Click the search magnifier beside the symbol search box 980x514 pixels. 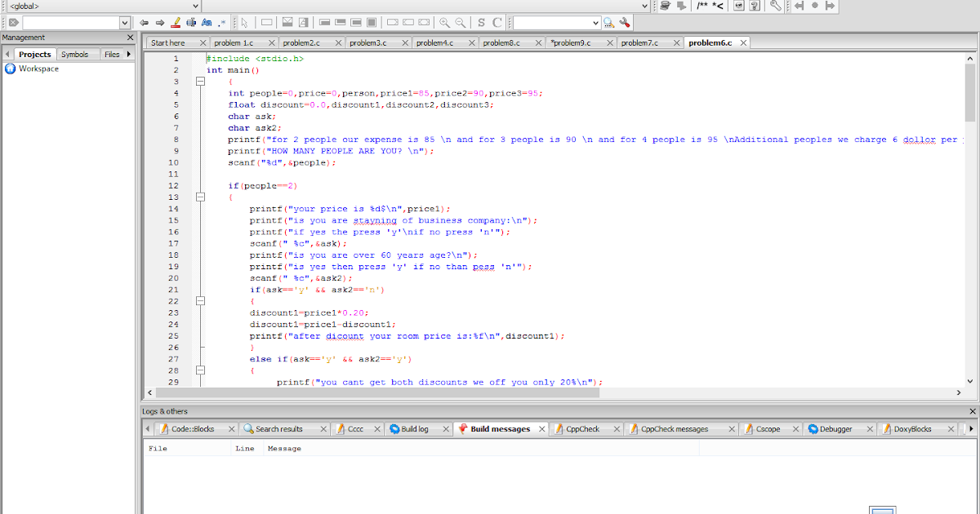608,23
